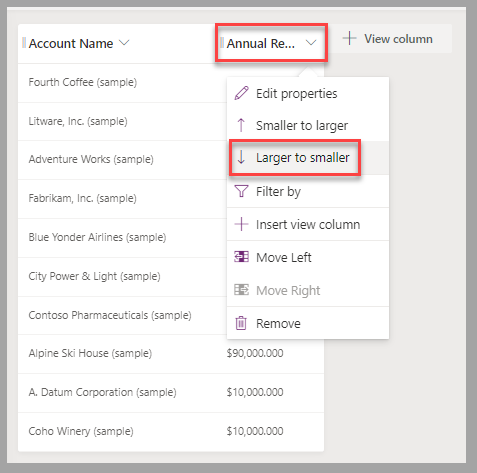Click the plus icon next to View column
The image size is (477, 473).
pyautogui.click(x=349, y=38)
